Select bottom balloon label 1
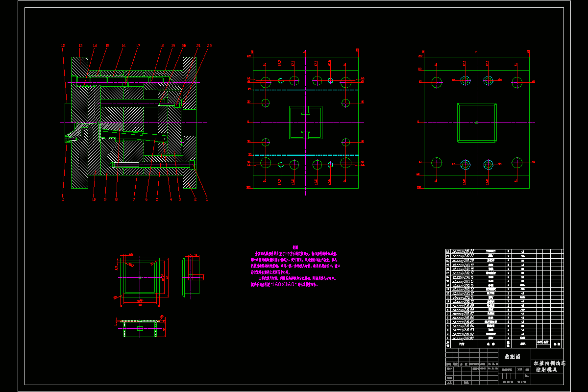This screenshot has width=588, height=392. [207, 199]
